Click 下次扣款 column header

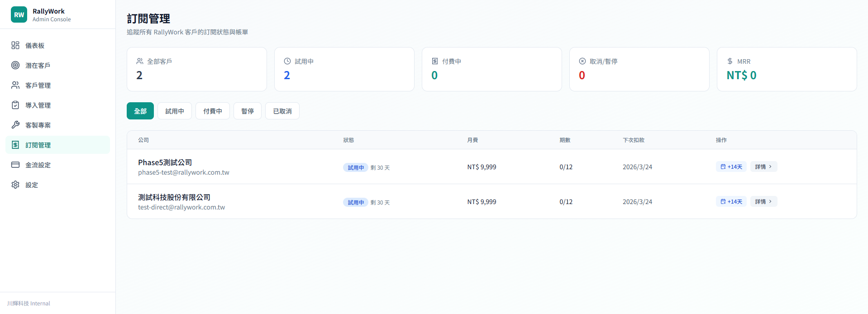pyautogui.click(x=634, y=140)
